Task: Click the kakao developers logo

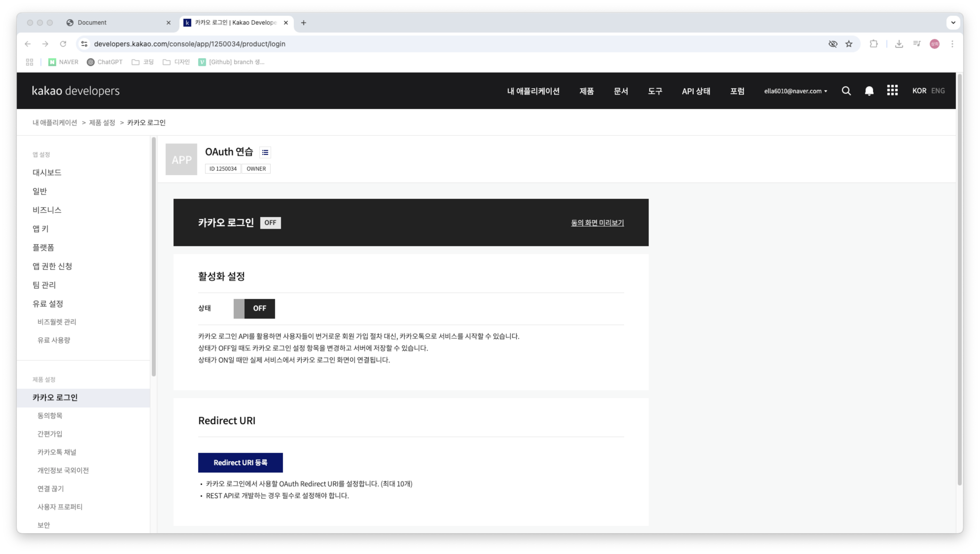Action: click(x=76, y=91)
